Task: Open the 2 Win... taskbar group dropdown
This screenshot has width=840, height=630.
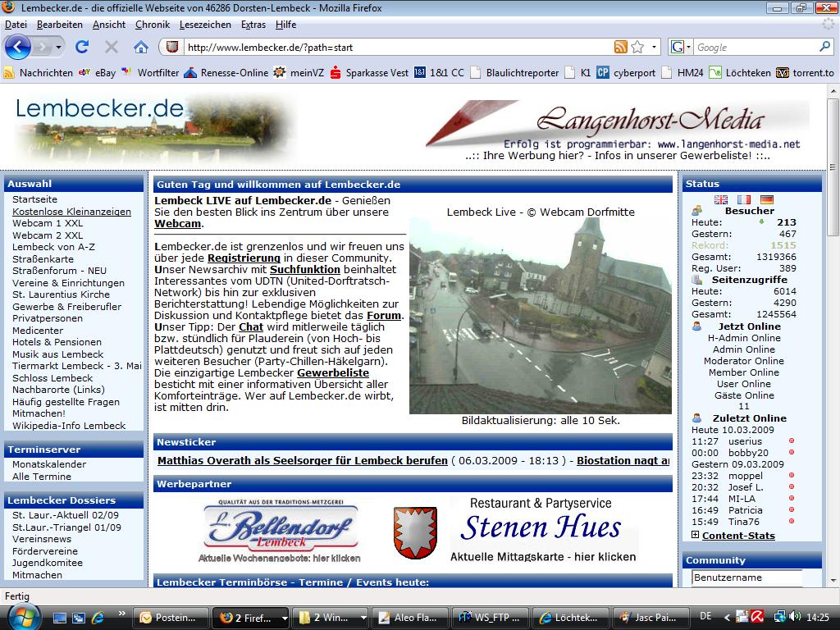Action: click(x=363, y=619)
